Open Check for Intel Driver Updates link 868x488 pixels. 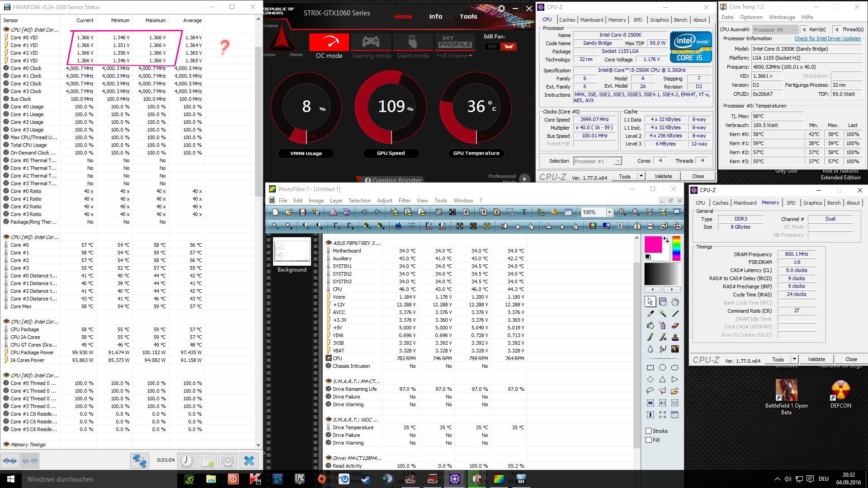pyautogui.click(x=827, y=38)
